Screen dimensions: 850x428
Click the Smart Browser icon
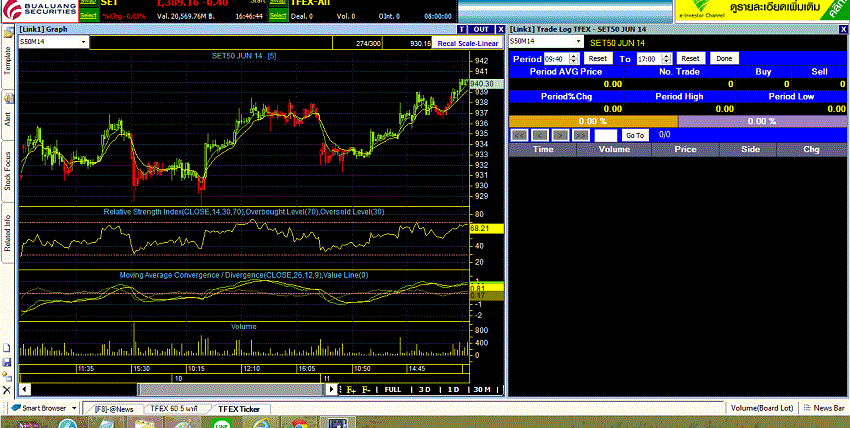pos(16,408)
